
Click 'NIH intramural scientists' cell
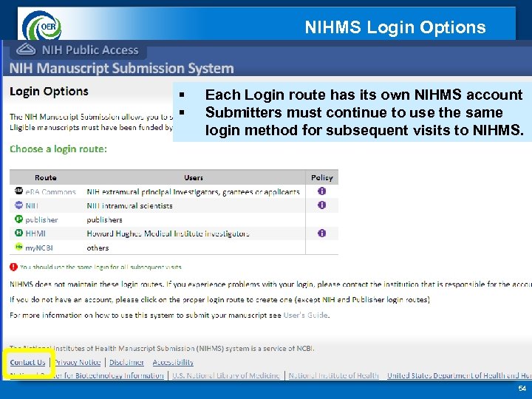(129, 205)
